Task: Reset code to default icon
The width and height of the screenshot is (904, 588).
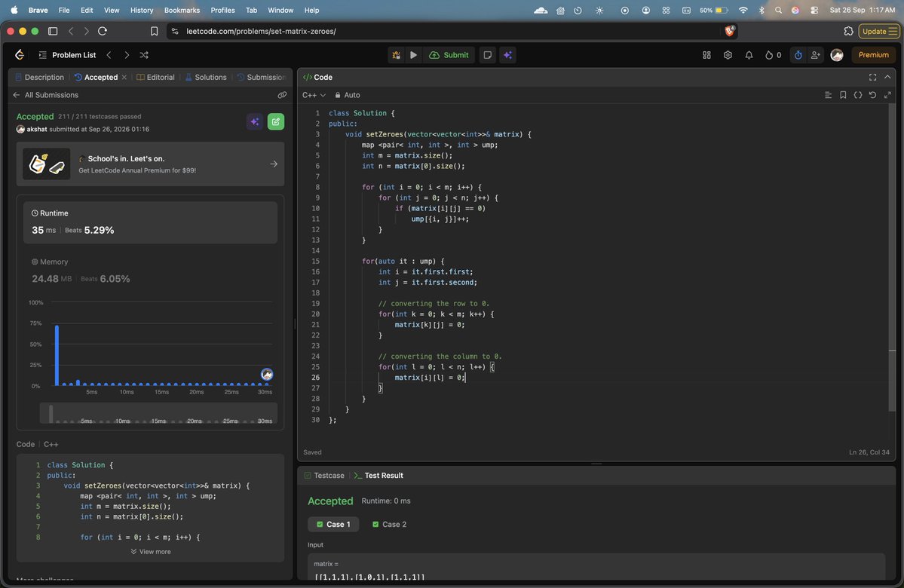Action: click(872, 95)
